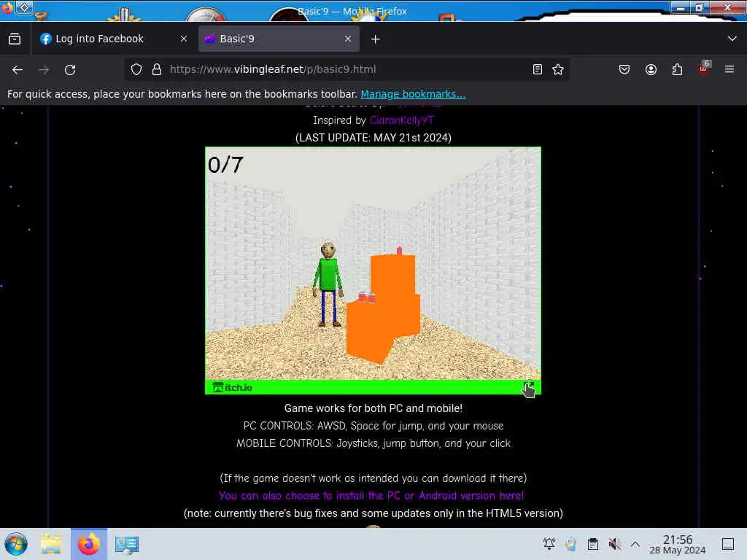Toggle reader view icon in address bar
The height and width of the screenshot is (560, 747).
(x=538, y=69)
